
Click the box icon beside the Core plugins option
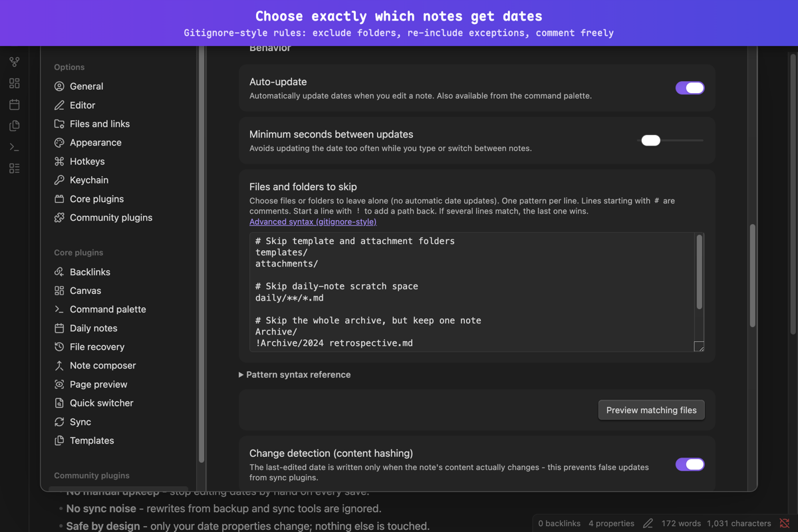(x=59, y=199)
